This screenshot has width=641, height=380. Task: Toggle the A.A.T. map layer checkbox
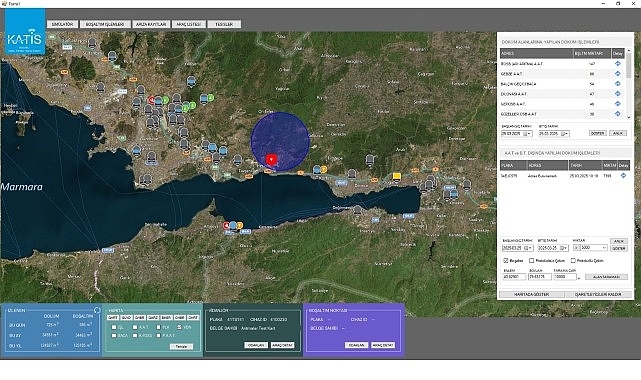[135, 327]
